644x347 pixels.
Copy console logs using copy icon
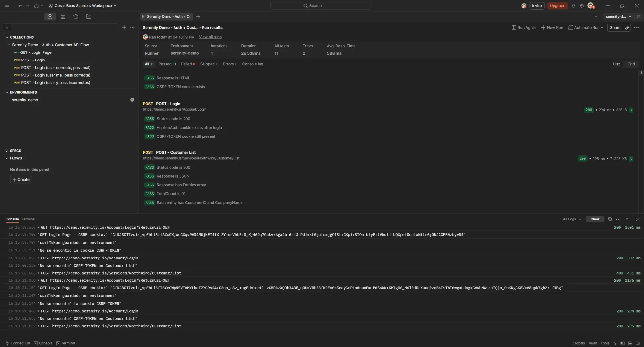[x=610, y=219]
